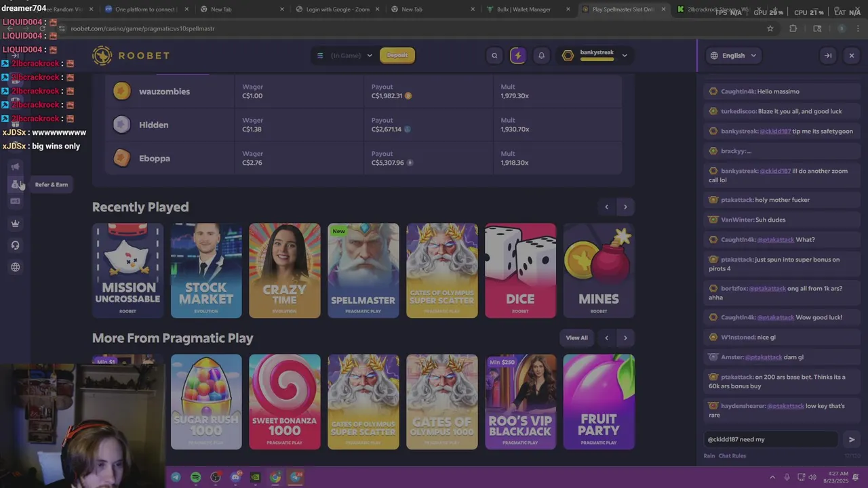Viewport: 868px width, 488px height.
Task: Open the Chat Rules link
Action: tap(732, 455)
